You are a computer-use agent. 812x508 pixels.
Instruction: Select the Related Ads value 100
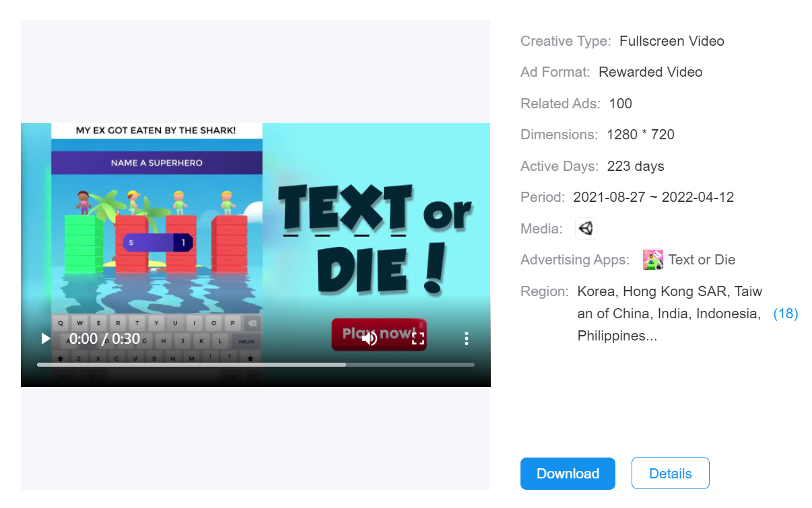[620, 104]
